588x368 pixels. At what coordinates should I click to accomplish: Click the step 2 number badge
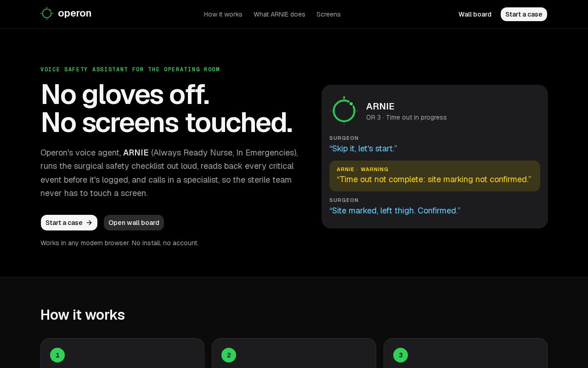pos(229,355)
